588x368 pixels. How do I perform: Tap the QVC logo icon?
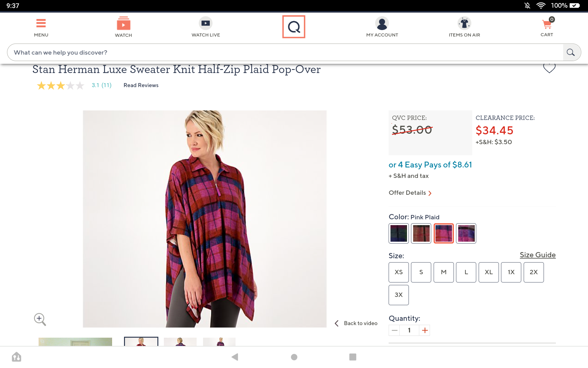point(294,27)
